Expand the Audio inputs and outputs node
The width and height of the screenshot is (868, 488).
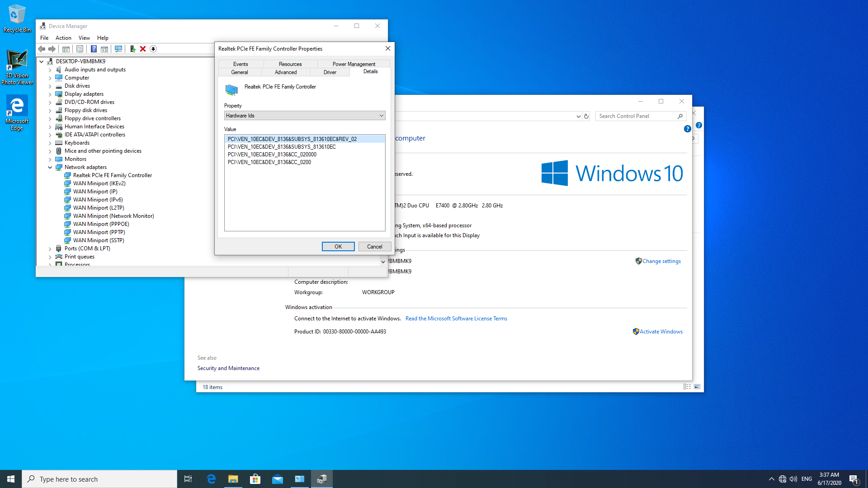pos(50,70)
